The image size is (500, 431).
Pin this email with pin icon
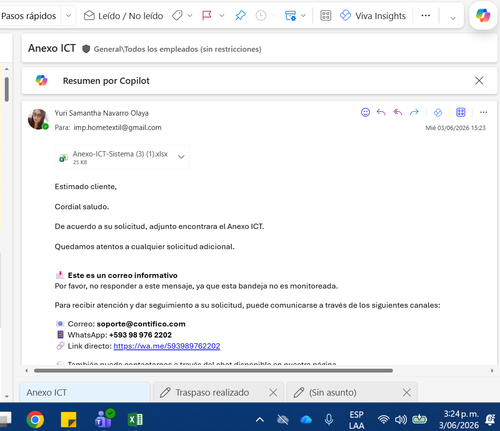[x=240, y=16]
